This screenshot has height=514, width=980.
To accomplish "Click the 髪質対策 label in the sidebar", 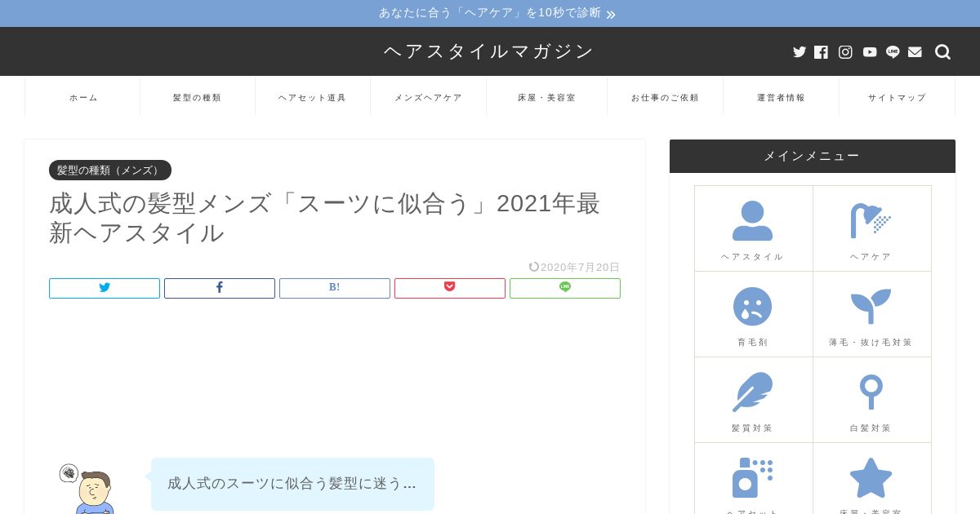I will [x=752, y=428].
